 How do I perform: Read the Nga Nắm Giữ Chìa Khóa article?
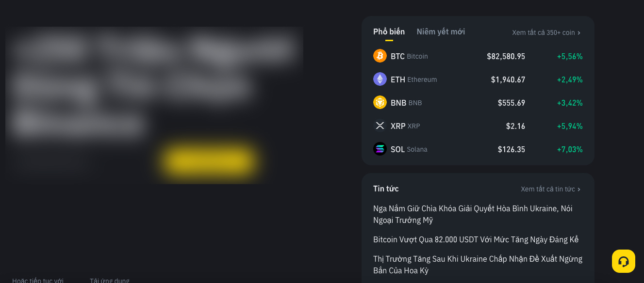pyautogui.click(x=472, y=214)
